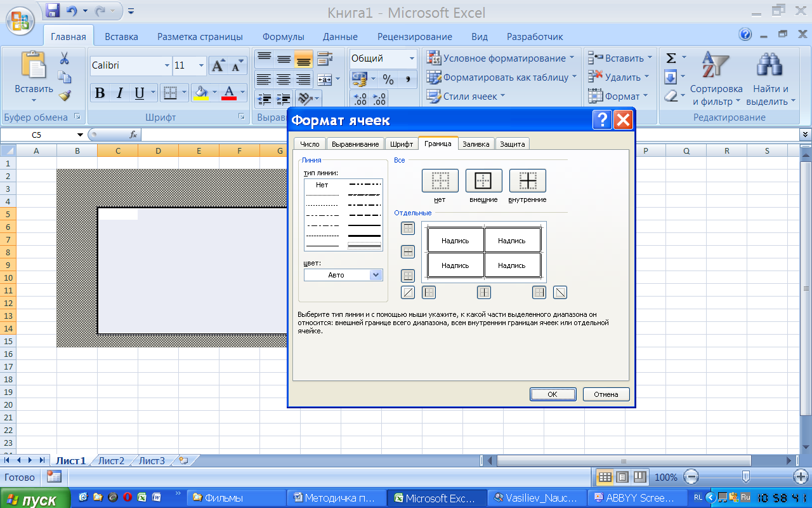Confirm the dialog with ОК

(x=553, y=394)
